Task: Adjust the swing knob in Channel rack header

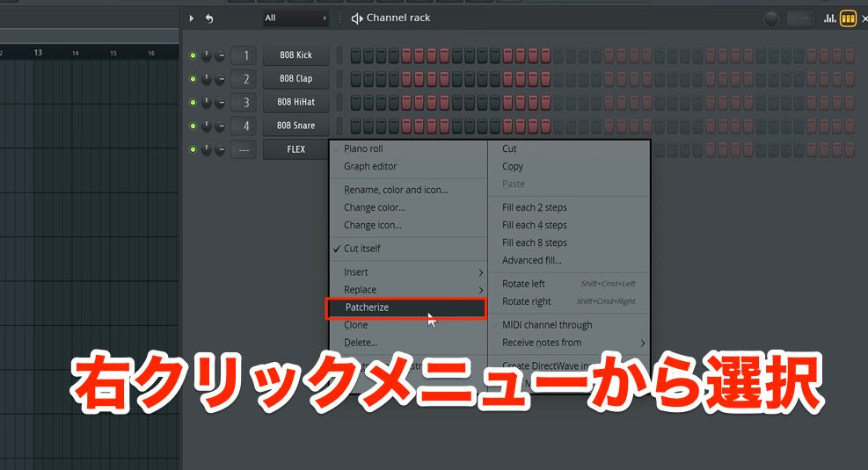Action: (x=771, y=18)
